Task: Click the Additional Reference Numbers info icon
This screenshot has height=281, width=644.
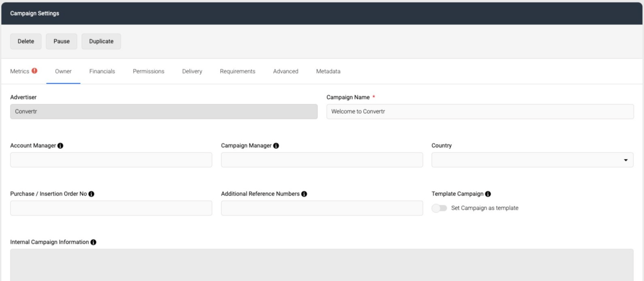Action: click(304, 194)
